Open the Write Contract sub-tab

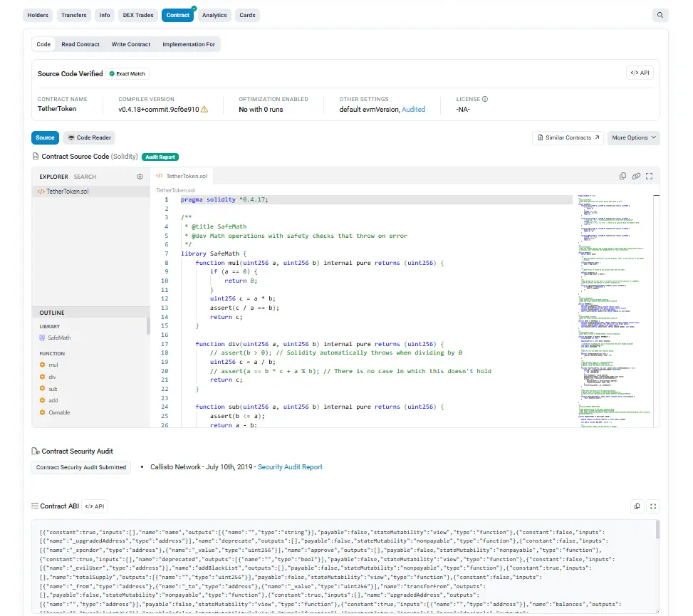coord(131,44)
